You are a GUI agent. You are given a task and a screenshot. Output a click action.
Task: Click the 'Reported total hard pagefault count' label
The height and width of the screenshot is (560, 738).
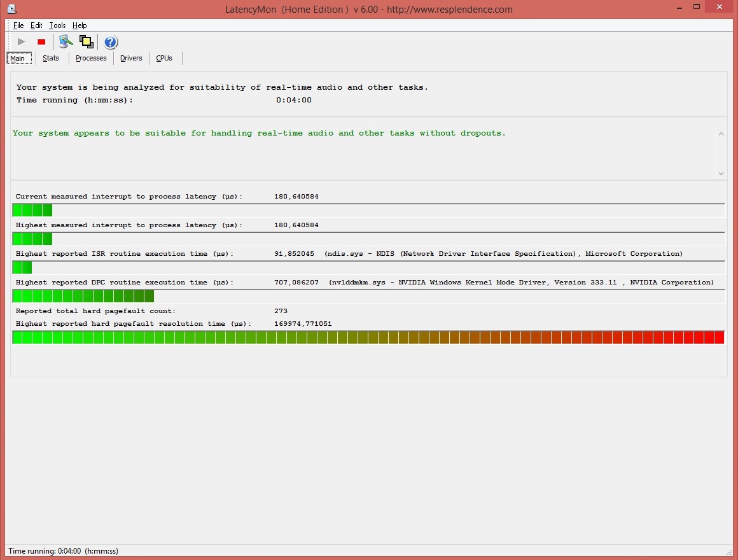pyautogui.click(x=95, y=311)
